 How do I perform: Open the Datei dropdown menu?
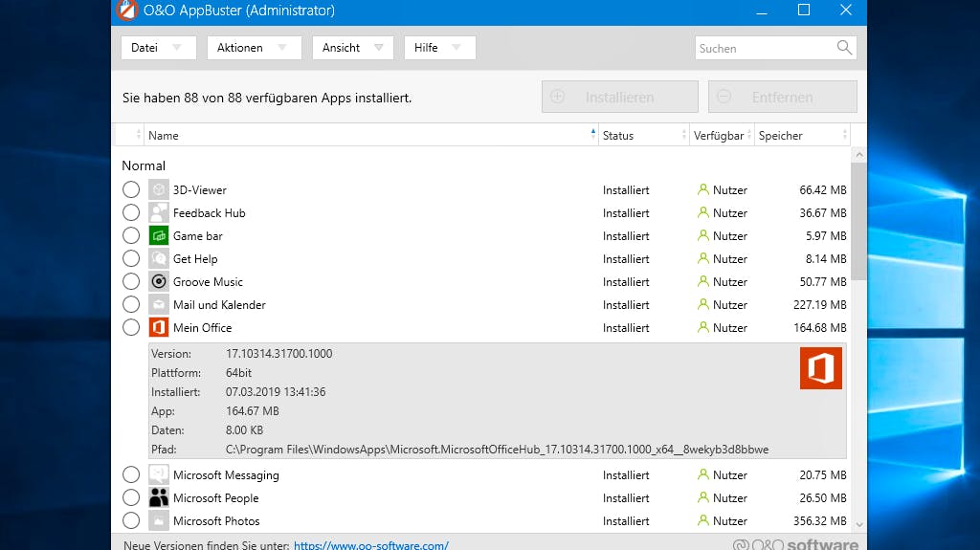tap(159, 48)
